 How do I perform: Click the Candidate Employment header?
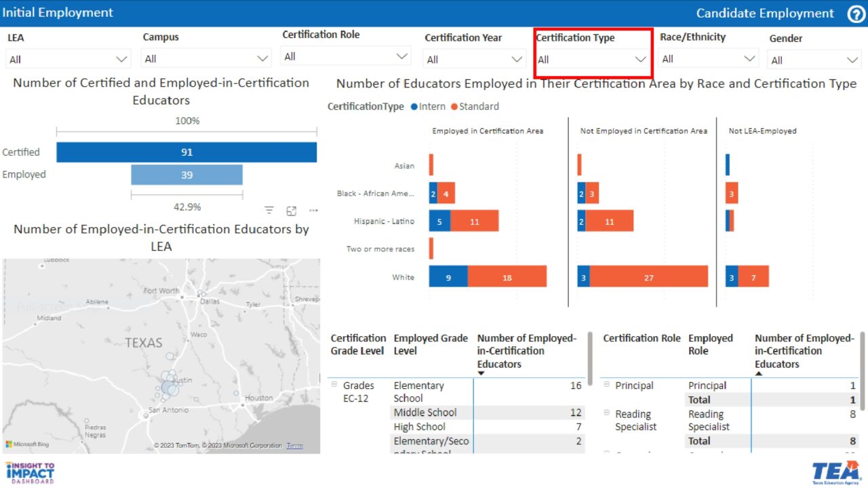(x=764, y=13)
